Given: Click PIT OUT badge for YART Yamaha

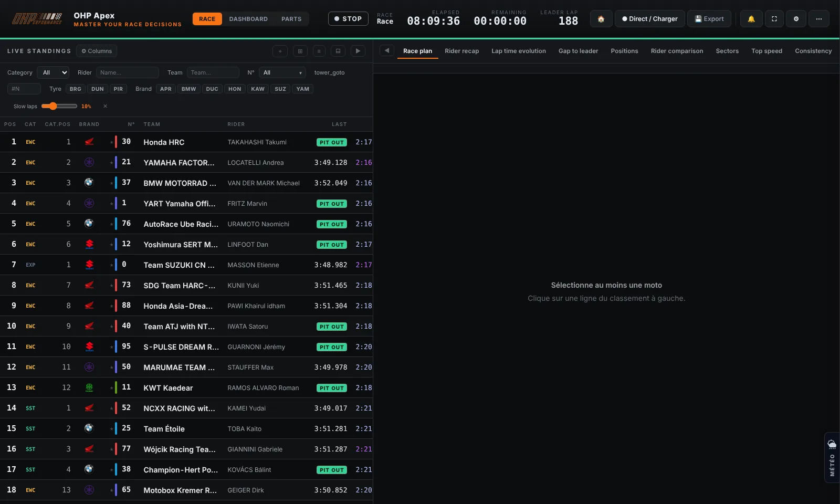Looking at the screenshot, I should tap(332, 204).
